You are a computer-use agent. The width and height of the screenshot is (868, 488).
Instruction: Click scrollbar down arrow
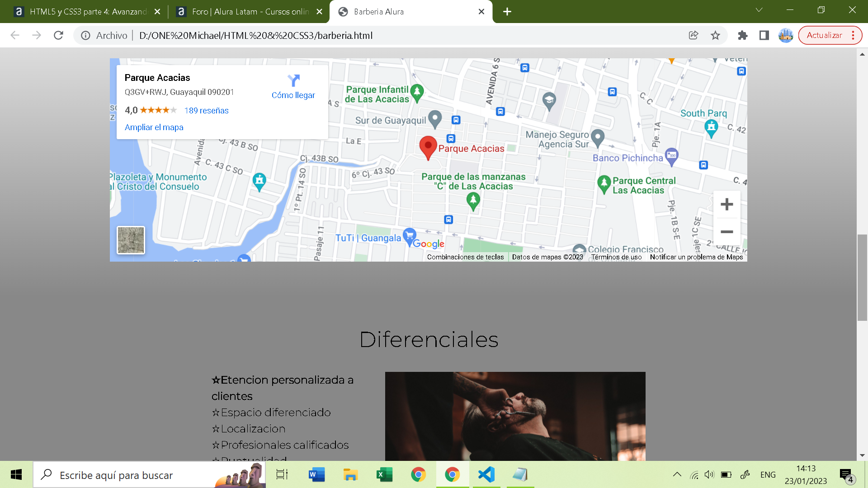coord(862,455)
